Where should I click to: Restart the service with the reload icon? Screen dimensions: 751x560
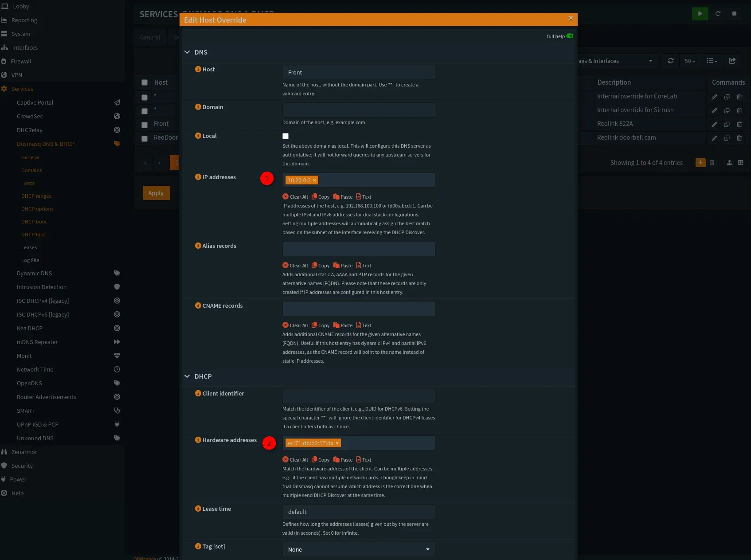coord(718,14)
